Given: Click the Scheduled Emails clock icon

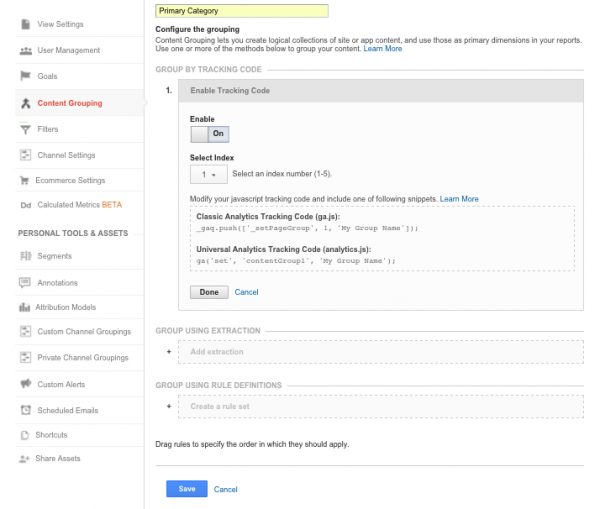Looking at the screenshot, I should (x=26, y=410).
